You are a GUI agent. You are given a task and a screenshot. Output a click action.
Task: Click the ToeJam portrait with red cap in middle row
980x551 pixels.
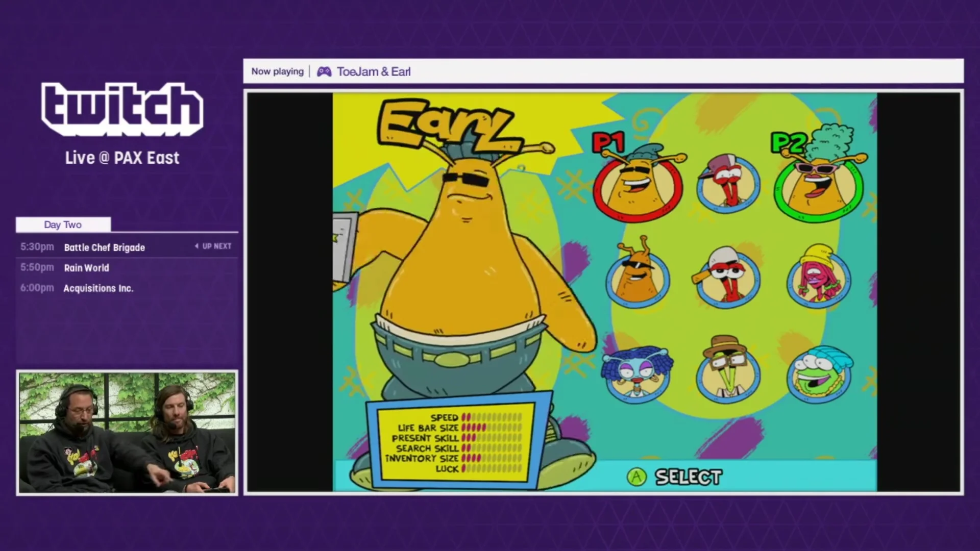point(727,277)
